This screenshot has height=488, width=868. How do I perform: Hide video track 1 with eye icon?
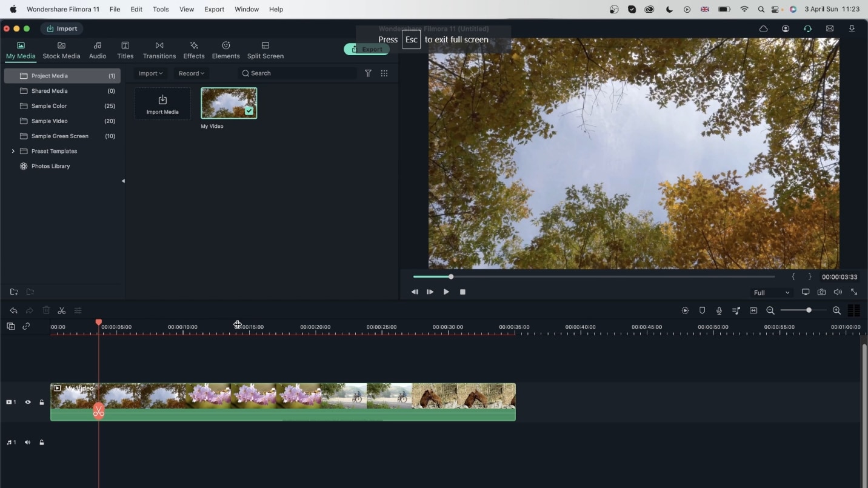[27, 402]
